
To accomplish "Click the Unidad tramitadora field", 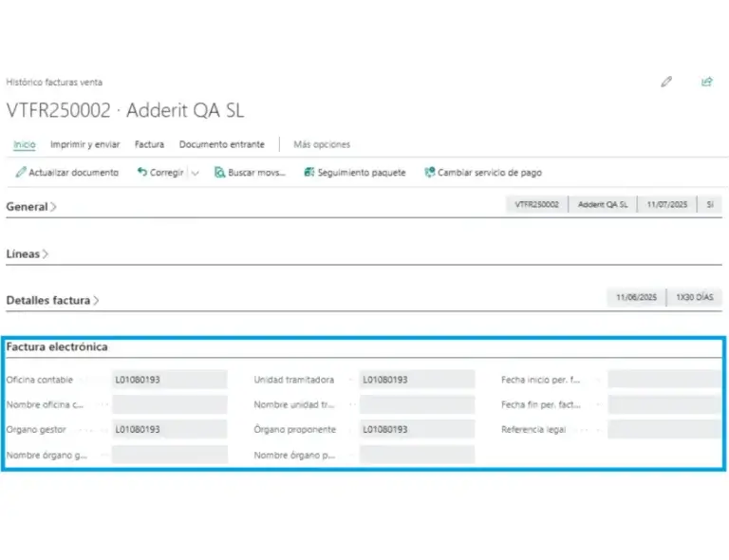I will click(416, 380).
